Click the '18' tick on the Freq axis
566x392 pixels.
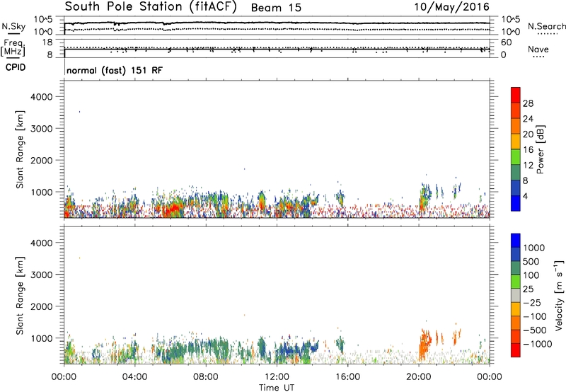[47, 42]
